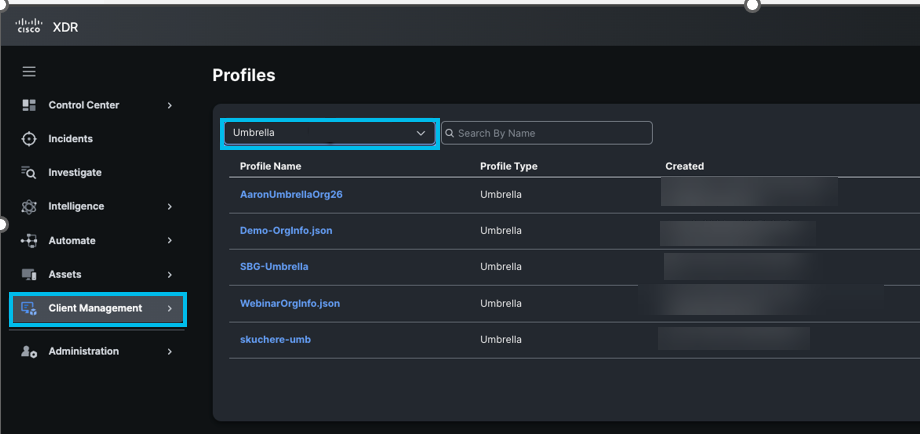The width and height of the screenshot is (920, 434).
Task: Expand the Control Center chevron
Action: [170, 106]
